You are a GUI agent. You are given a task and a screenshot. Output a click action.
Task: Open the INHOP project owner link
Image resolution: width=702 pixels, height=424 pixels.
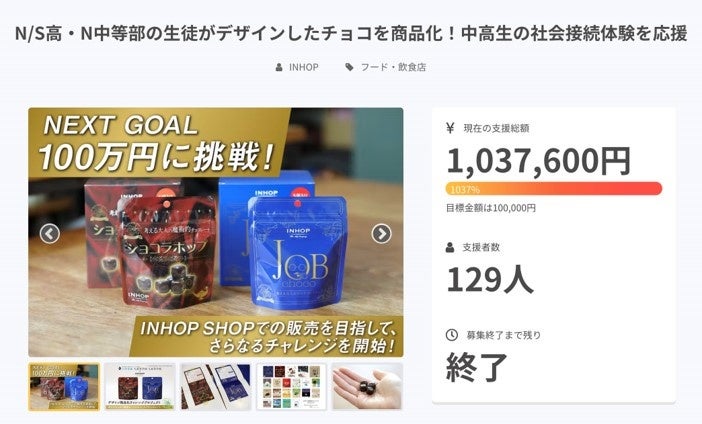[304, 67]
